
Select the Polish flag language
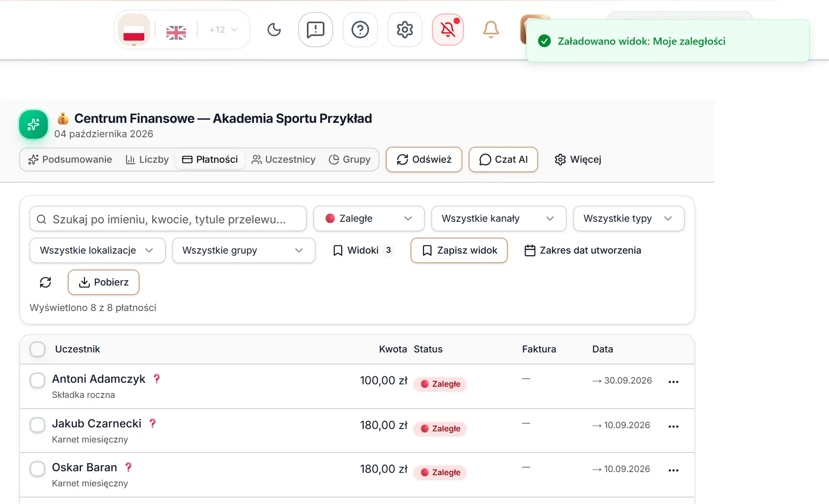[134, 30]
